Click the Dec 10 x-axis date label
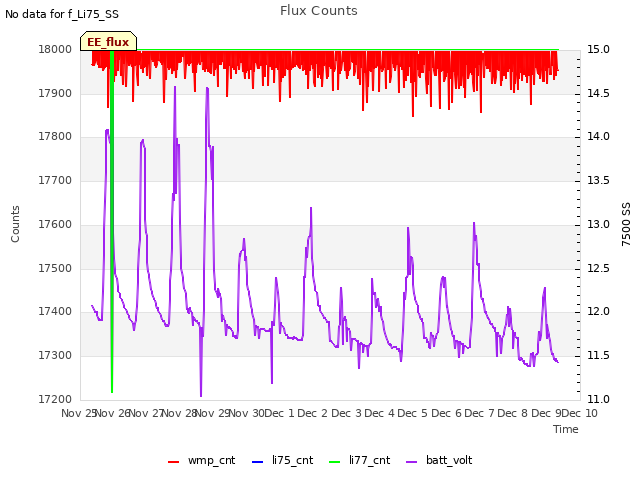Viewport: 640px width, 480px height. (x=580, y=413)
